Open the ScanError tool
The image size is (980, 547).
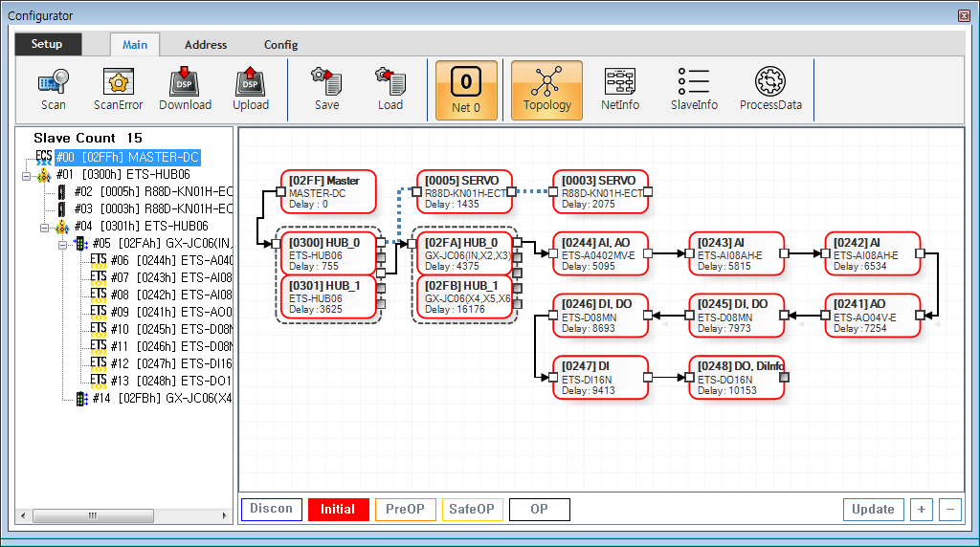pyautogui.click(x=118, y=90)
